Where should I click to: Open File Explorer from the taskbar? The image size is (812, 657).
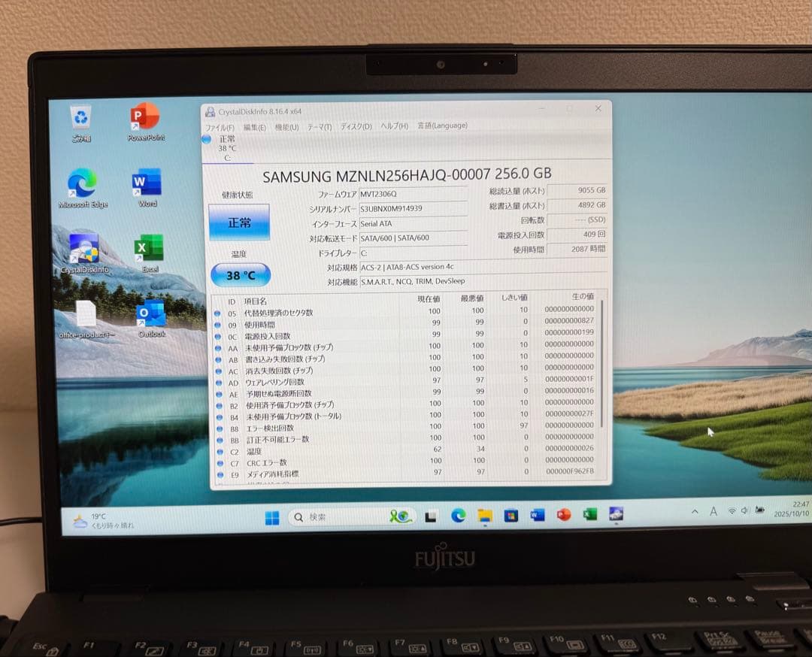click(x=484, y=516)
